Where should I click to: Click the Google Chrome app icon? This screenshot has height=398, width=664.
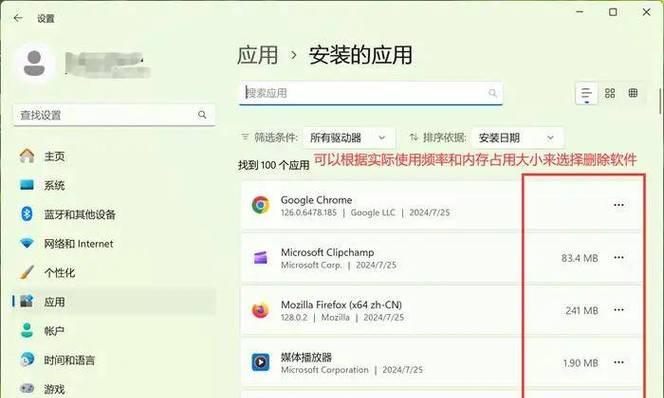tap(260, 205)
